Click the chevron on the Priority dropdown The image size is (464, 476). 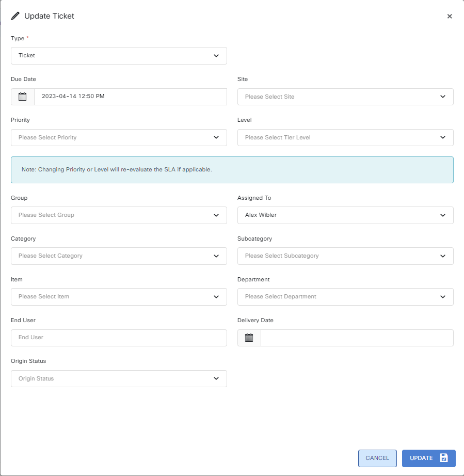[x=216, y=137]
